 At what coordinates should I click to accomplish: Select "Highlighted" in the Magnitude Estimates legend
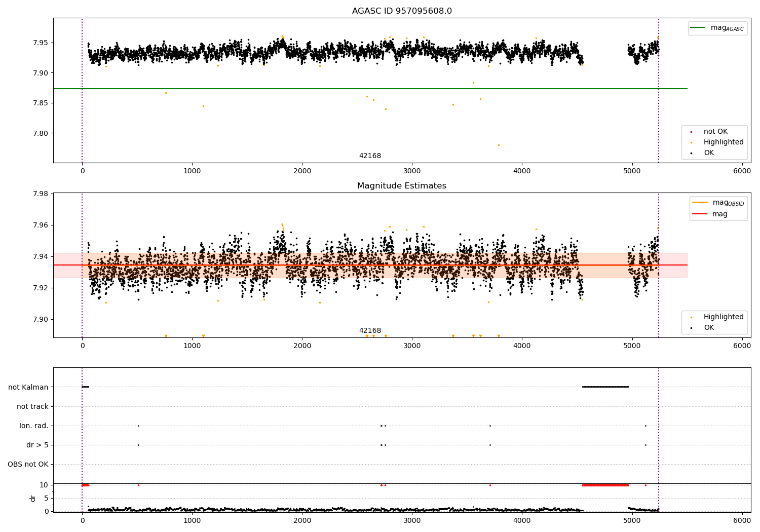(724, 317)
